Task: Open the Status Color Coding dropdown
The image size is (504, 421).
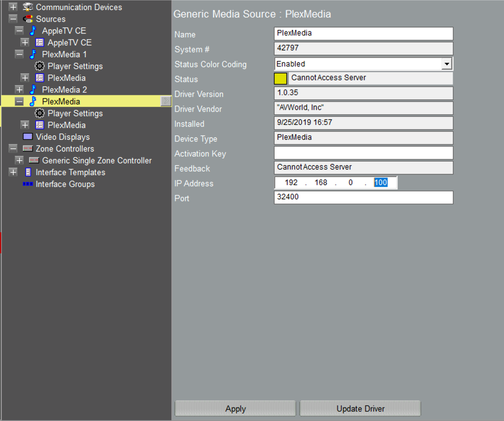Action: click(x=447, y=64)
